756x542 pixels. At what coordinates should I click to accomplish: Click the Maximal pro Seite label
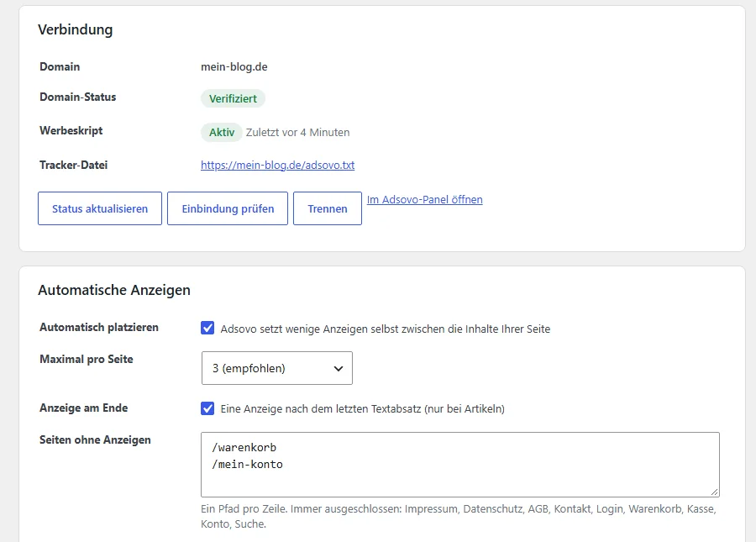[x=87, y=360]
